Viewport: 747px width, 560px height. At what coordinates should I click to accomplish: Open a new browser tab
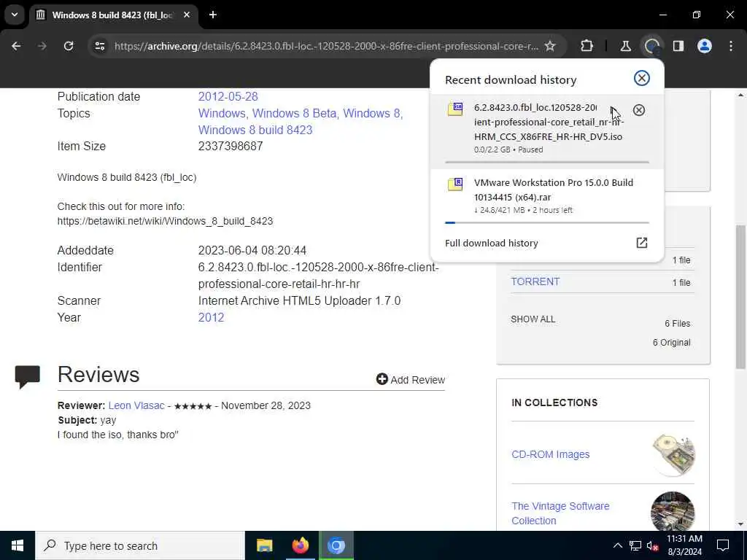[213, 15]
